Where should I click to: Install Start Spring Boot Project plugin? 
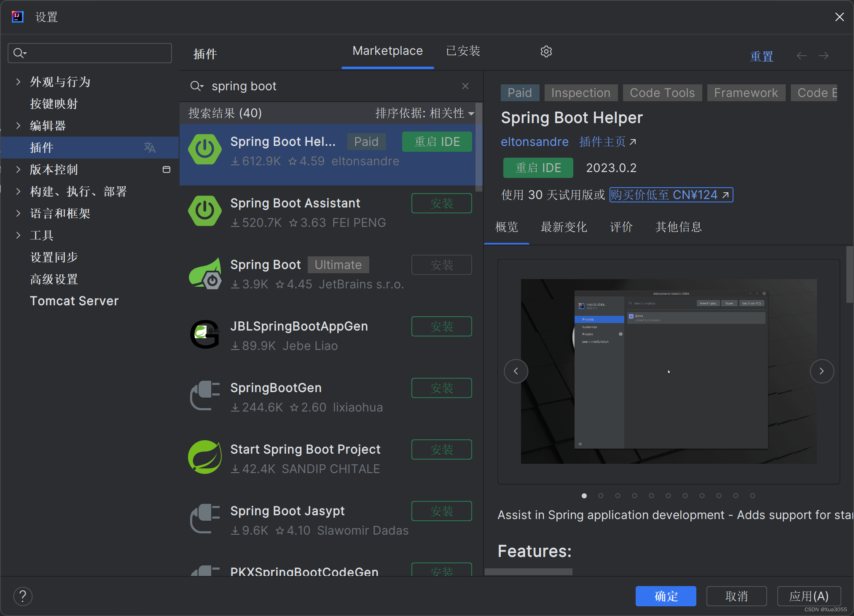[442, 449]
